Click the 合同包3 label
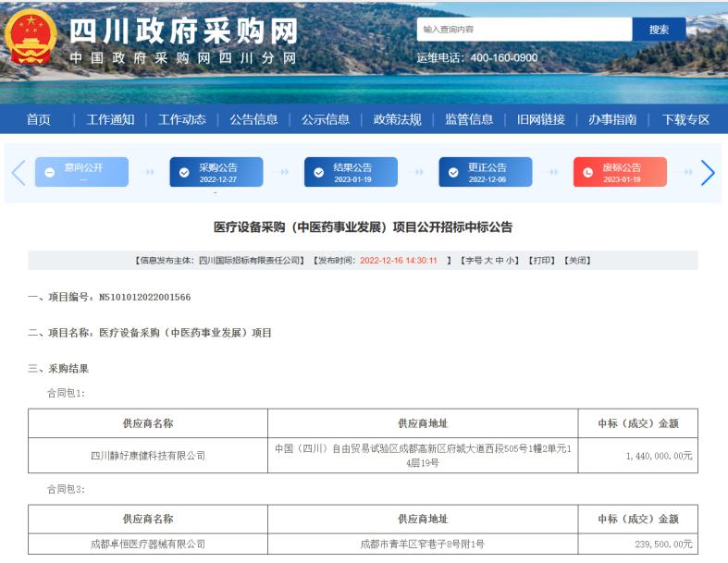This screenshot has width=728, height=563. click(66, 489)
